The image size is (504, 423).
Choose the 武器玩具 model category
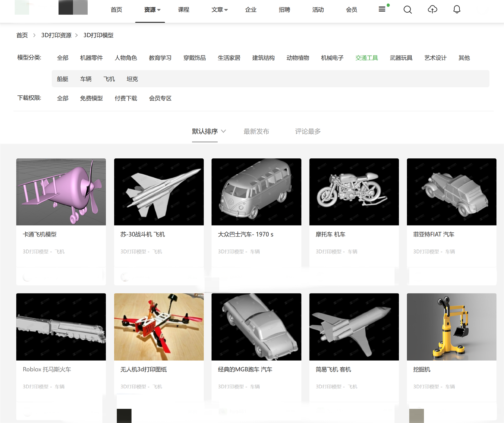[401, 58]
